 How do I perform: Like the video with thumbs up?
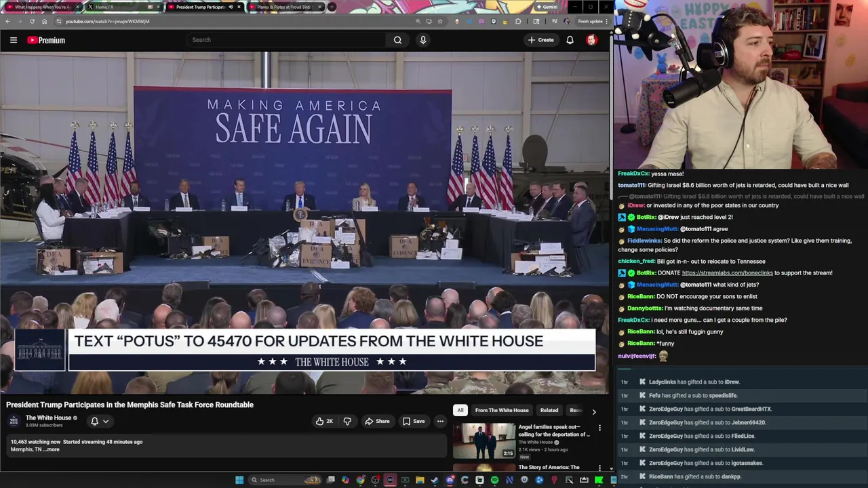[324, 421]
